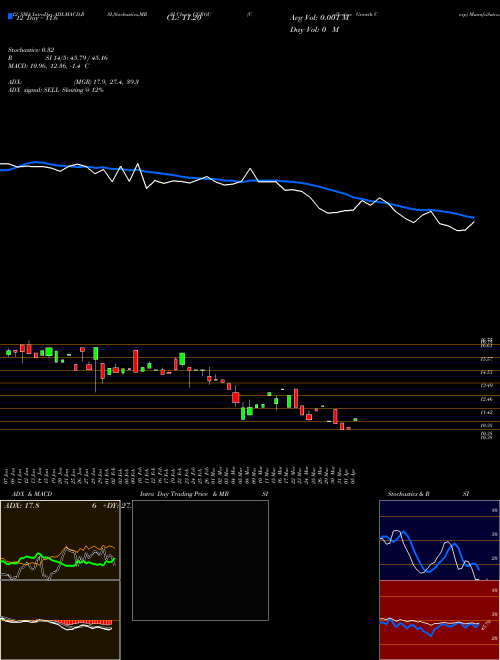Click the 'Intra Day Trading Price & MRSI' title

[x=204, y=494]
